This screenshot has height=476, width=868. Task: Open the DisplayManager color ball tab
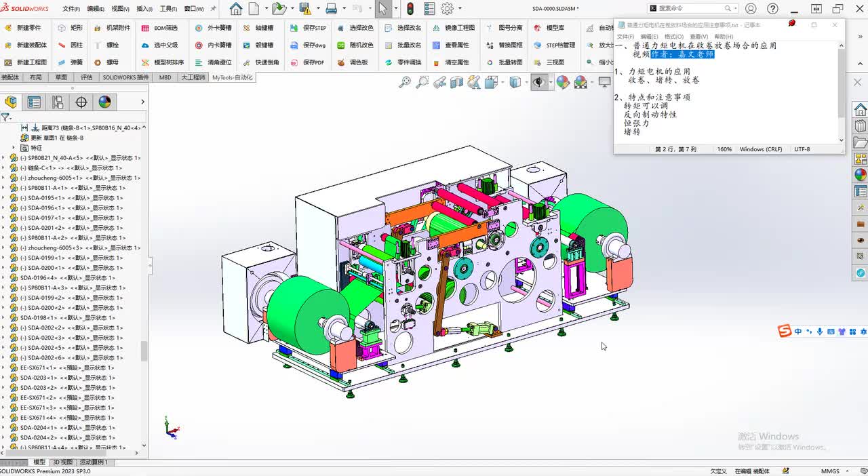[x=104, y=102]
